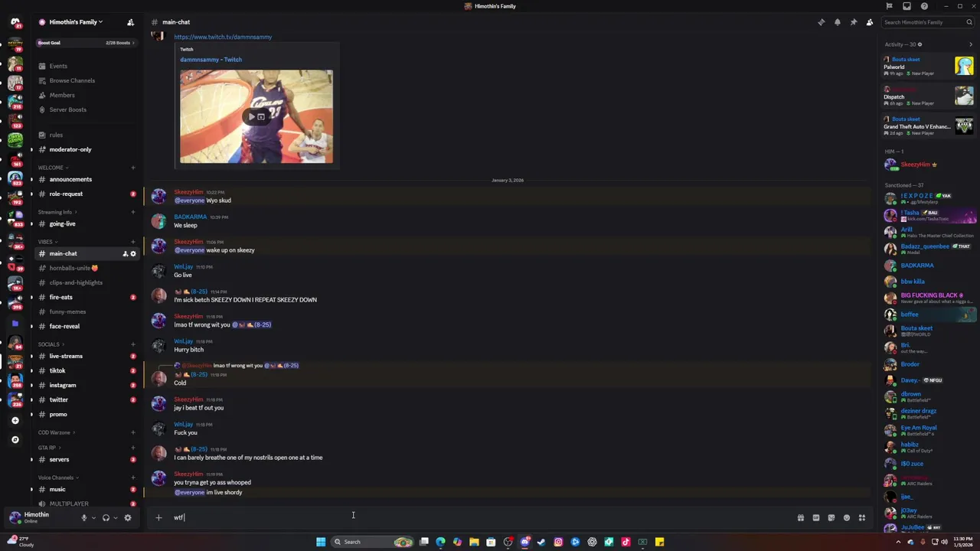Image resolution: width=980 pixels, height=551 pixels.
Task: Click Add a Server plus icon
Action: point(15,420)
